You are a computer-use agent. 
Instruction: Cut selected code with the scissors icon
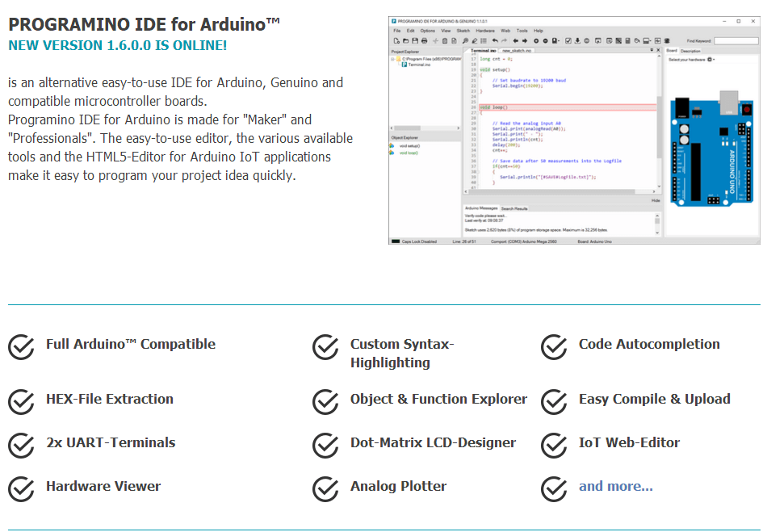[434, 40]
